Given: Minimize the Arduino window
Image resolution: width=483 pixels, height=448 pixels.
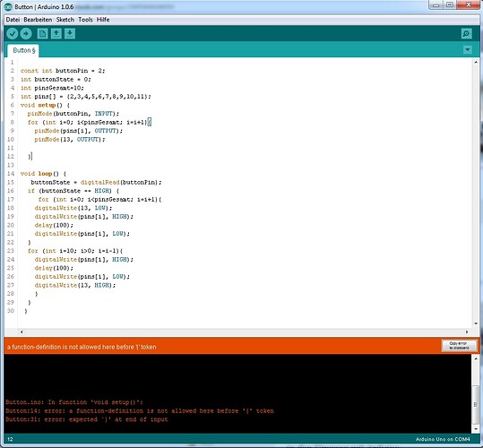Looking at the screenshot, I should pos(436,4).
